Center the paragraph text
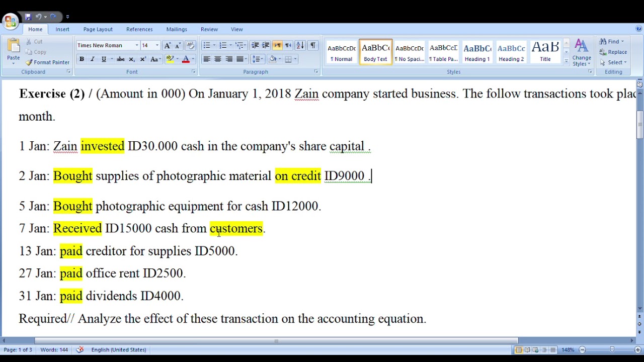Screen dimensions: 644x362 (x=218, y=59)
